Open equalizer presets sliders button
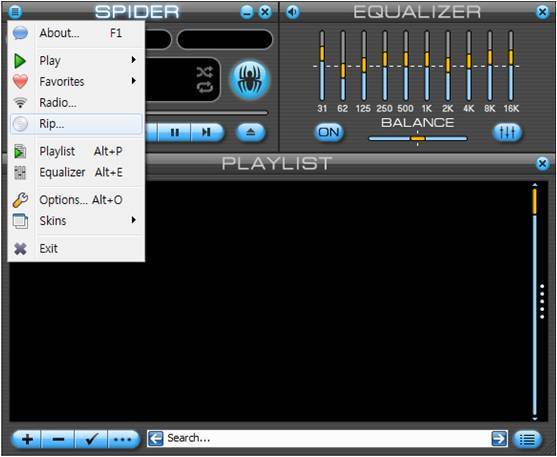 [507, 132]
